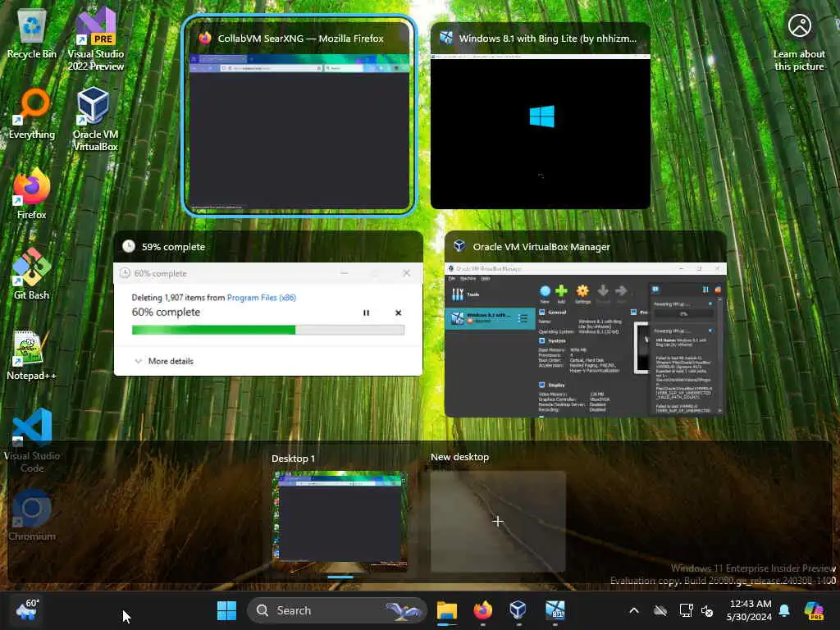
Task: Cancel the deletion with the X next to pause
Action: [398, 313]
